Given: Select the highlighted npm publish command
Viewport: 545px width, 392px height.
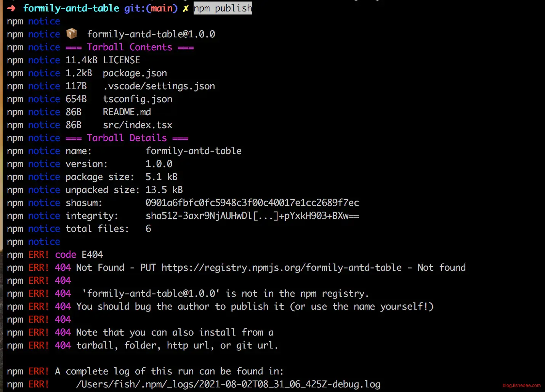Looking at the screenshot, I should (x=223, y=8).
